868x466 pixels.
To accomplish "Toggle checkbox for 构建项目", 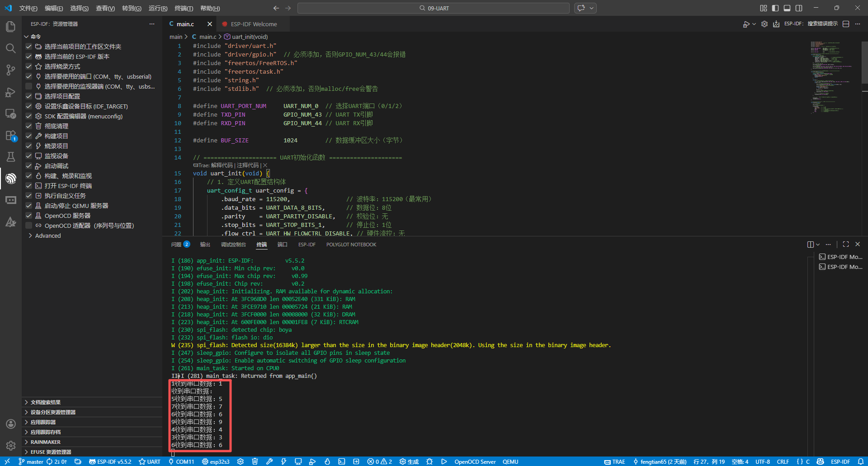I will [x=29, y=136].
